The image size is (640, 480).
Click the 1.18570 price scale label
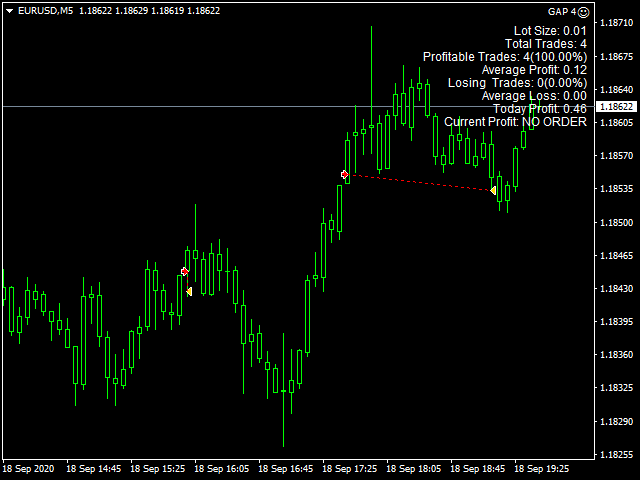616,156
